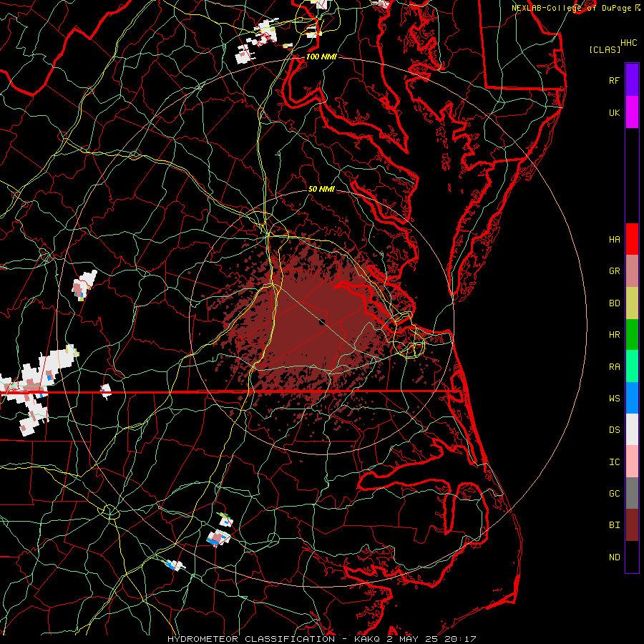Click the 'HHC' product code text

pos(629,43)
